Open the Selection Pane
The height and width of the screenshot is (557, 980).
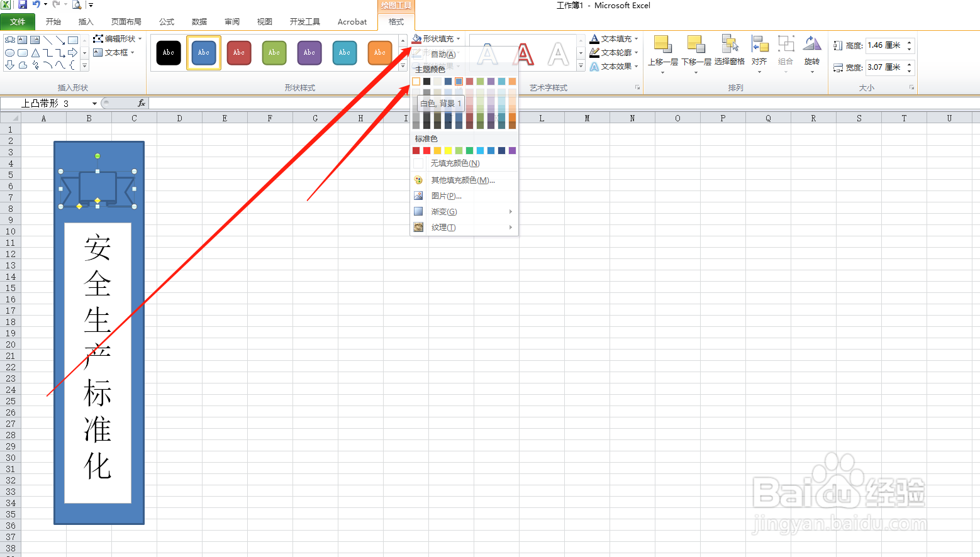(x=730, y=50)
